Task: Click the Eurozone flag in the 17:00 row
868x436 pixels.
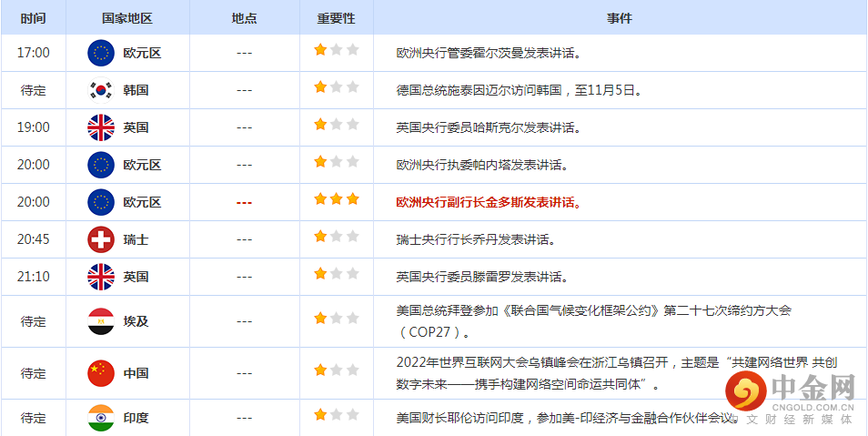Action: click(101, 53)
